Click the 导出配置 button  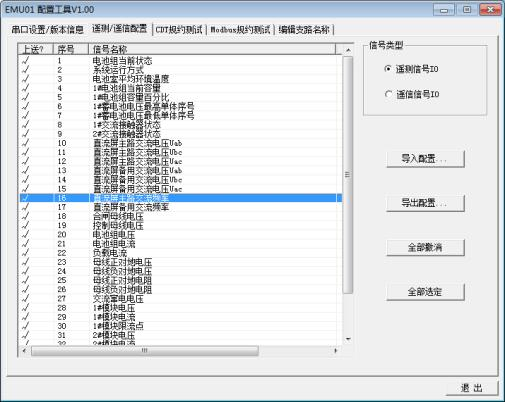pyautogui.click(x=425, y=203)
